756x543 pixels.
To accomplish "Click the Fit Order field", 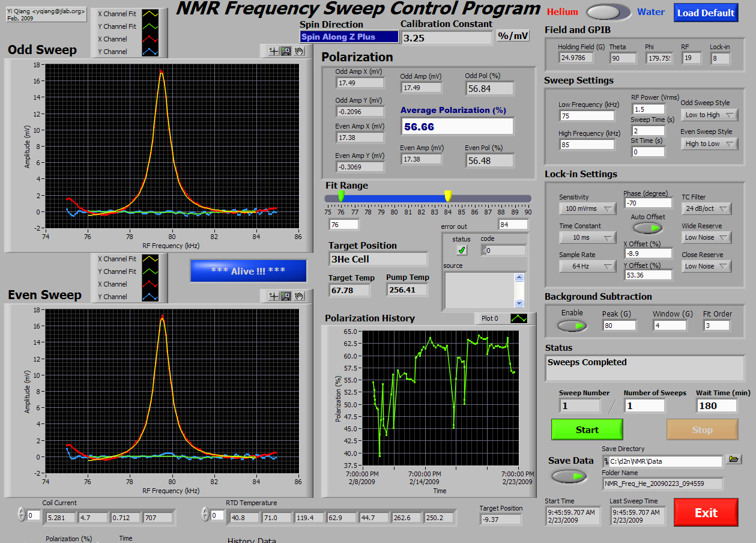I will pyautogui.click(x=716, y=325).
